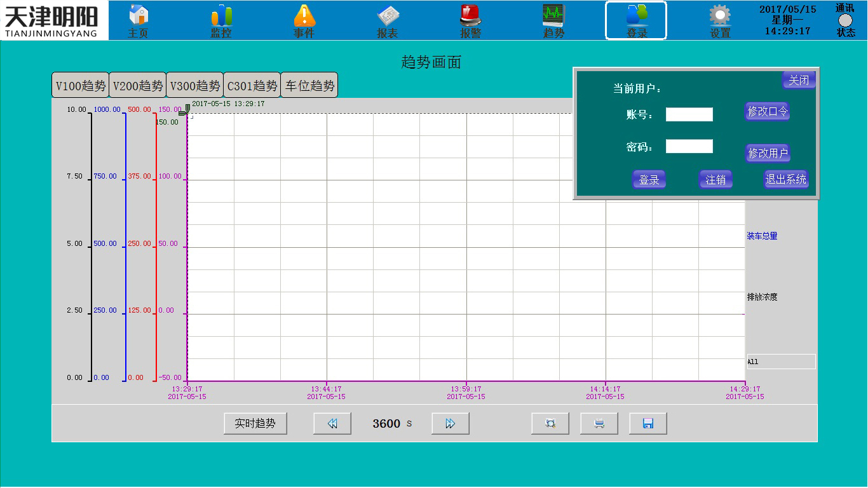Open the 设置 settings gear icon
Screen dimensions: 868x488
[x=719, y=19]
